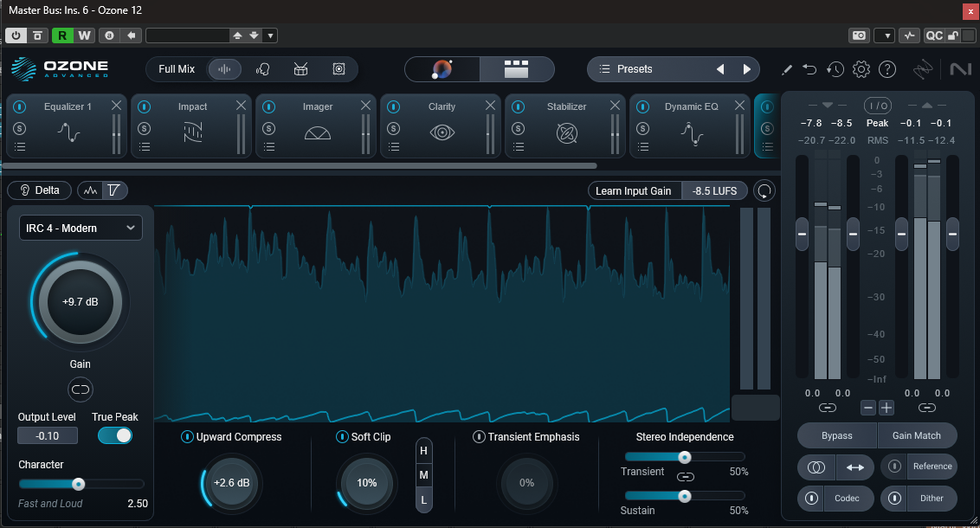Viewport: 980px width, 528px height.
Task: Open the undo history clock icon
Action: pos(835,69)
